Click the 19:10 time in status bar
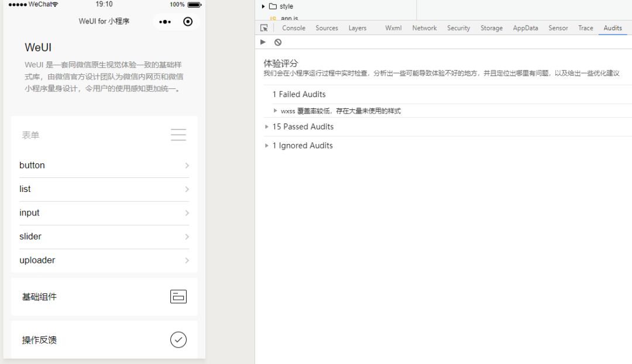The height and width of the screenshot is (364, 632). [x=104, y=4]
